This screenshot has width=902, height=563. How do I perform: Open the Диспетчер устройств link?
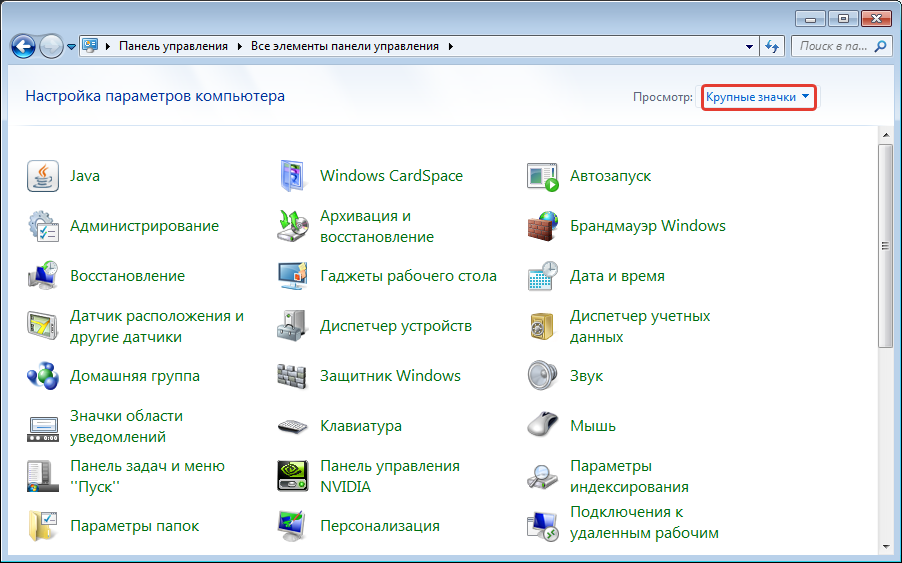click(395, 326)
